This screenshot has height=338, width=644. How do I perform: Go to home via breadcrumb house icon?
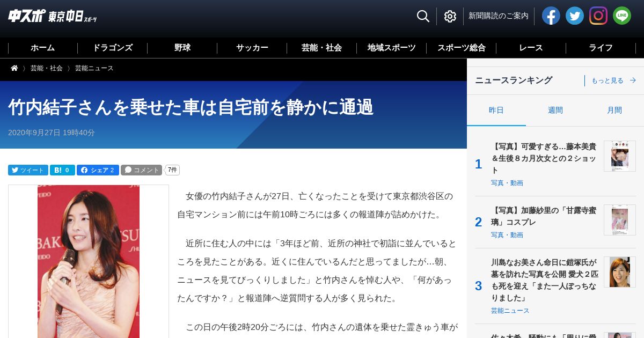point(14,68)
